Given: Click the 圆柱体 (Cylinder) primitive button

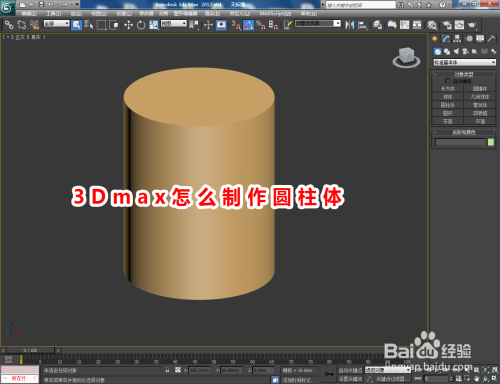Looking at the screenshot, I should click(x=448, y=105).
